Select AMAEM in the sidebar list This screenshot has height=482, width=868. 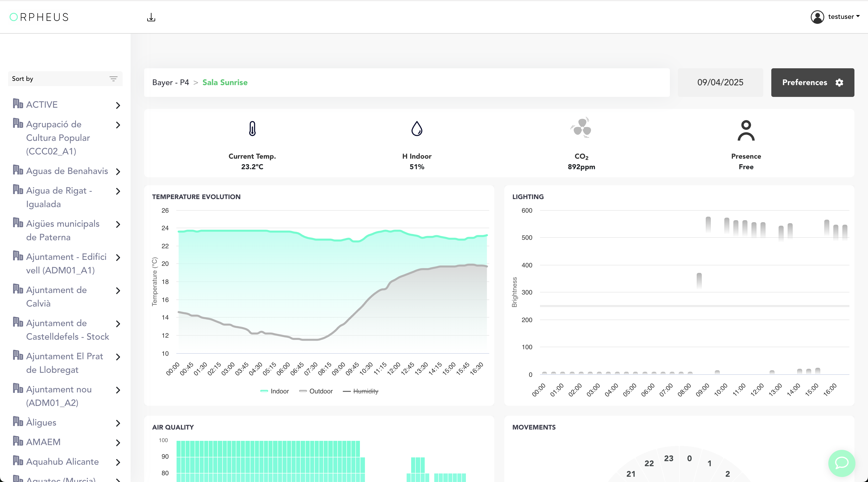coord(43,442)
